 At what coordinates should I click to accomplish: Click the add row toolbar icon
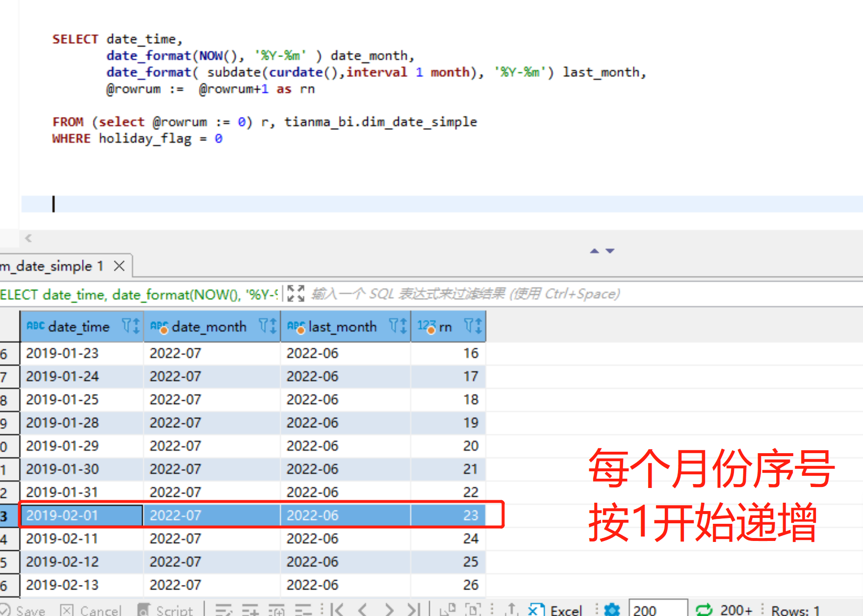tap(250, 610)
